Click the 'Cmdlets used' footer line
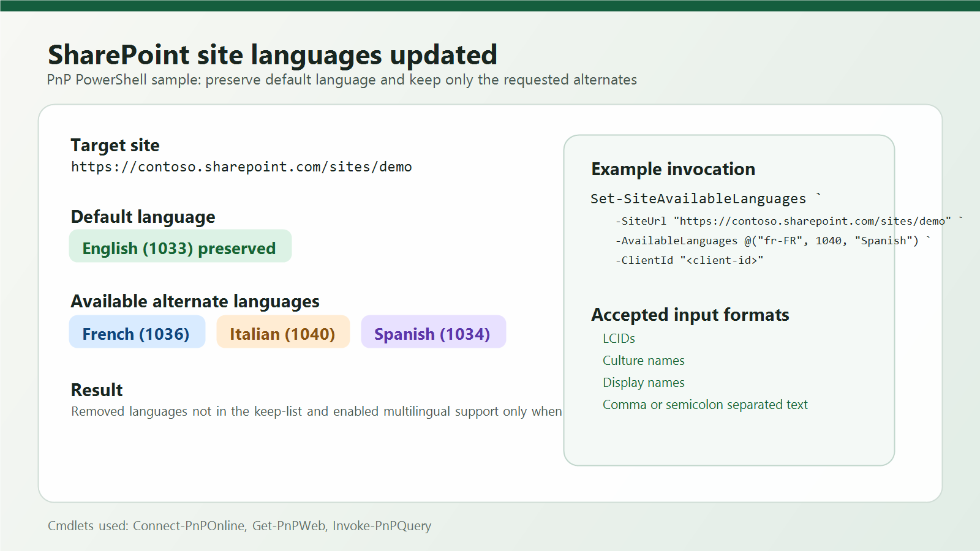This screenshot has height=551, width=980. [239, 526]
